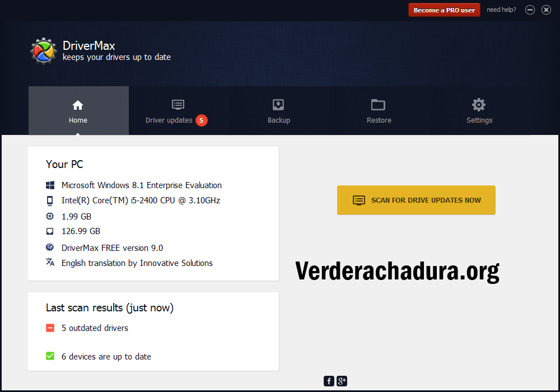Open the Home tab

(78, 111)
